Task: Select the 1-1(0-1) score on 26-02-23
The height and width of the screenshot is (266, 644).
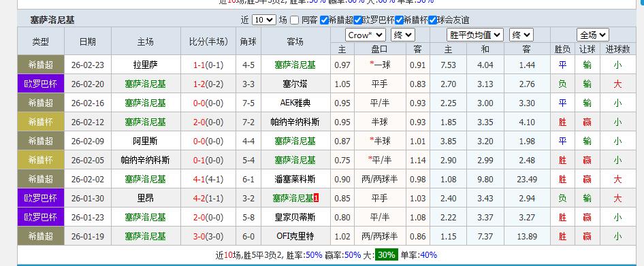Action: 208,65
